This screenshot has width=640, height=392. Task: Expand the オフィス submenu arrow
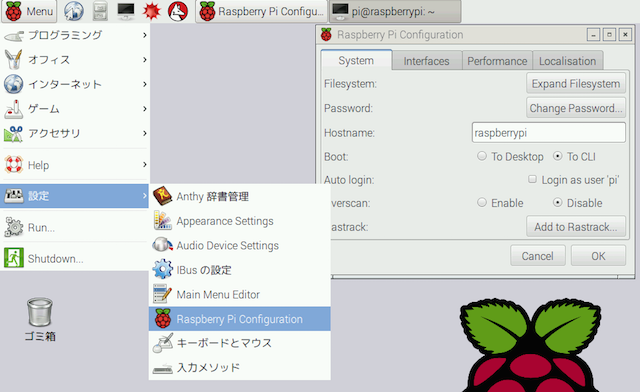(144, 60)
